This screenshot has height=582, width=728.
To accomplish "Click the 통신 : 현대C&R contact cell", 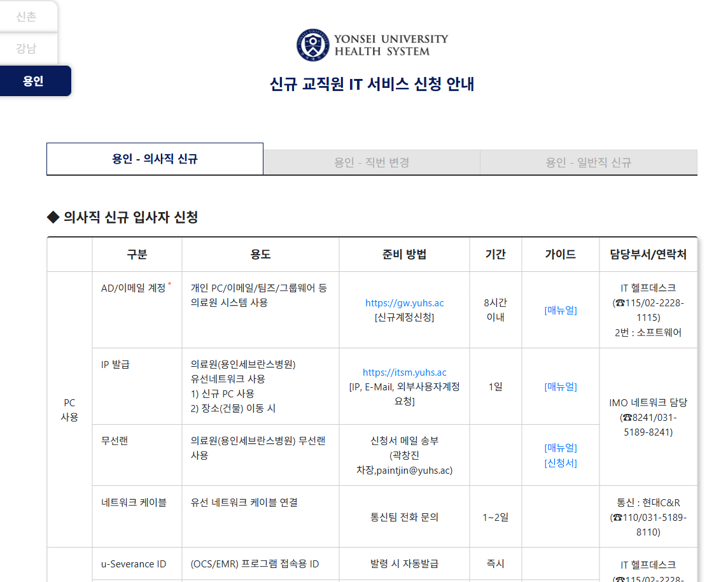I will (648, 516).
